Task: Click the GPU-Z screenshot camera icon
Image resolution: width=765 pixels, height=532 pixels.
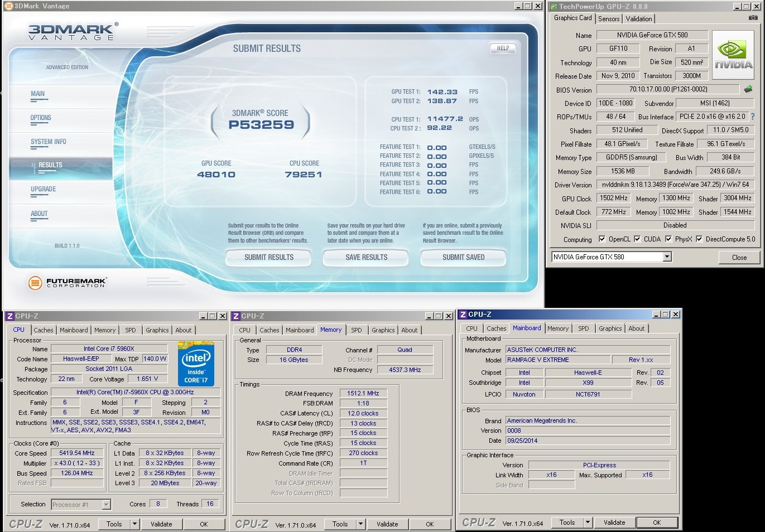Action: pos(753,18)
